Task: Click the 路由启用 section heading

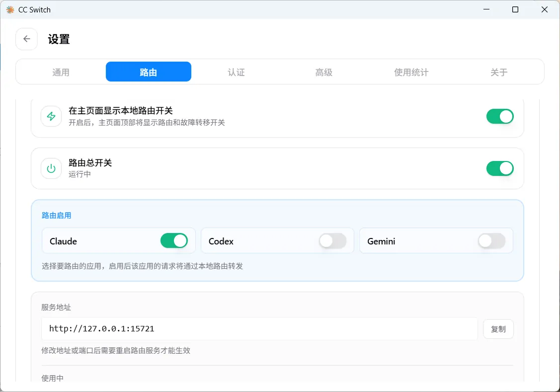Action: pos(57,215)
